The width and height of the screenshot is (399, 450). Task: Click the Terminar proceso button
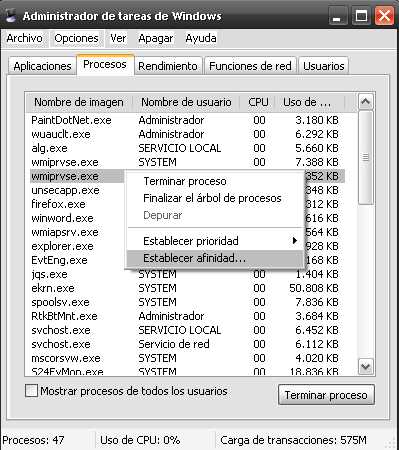coord(326,395)
